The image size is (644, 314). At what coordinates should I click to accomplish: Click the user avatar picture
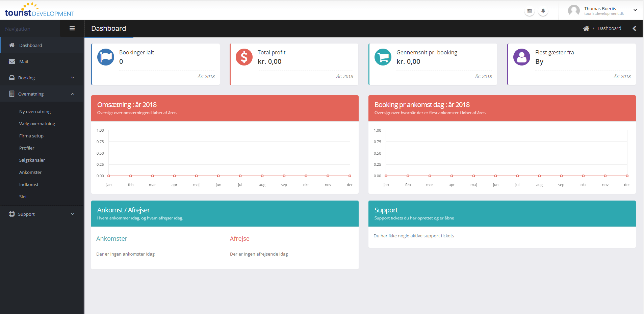pyautogui.click(x=574, y=10)
